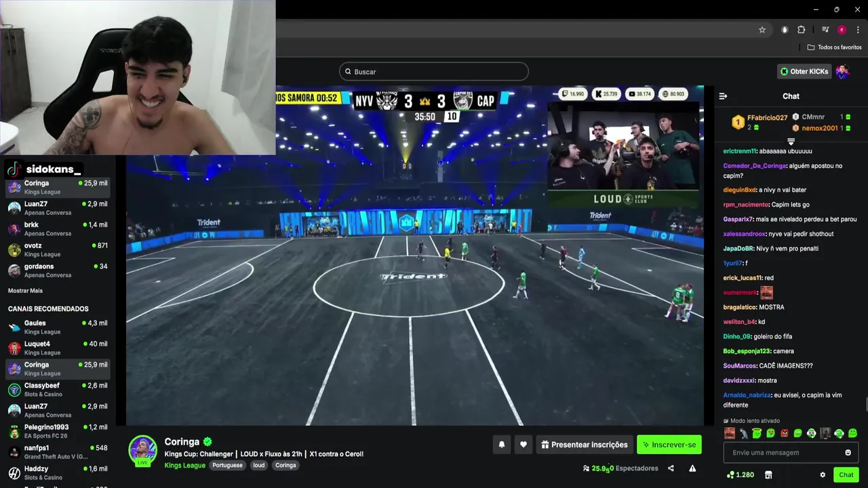Click chat username Comedor_De_Coringa
Viewport: 868px width, 488px height.
click(755, 166)
